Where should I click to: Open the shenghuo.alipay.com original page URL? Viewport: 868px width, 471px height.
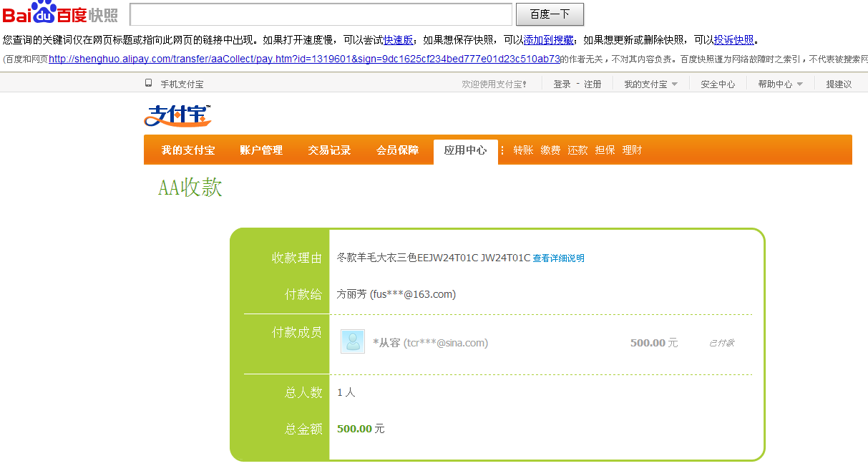click(304, 59)
